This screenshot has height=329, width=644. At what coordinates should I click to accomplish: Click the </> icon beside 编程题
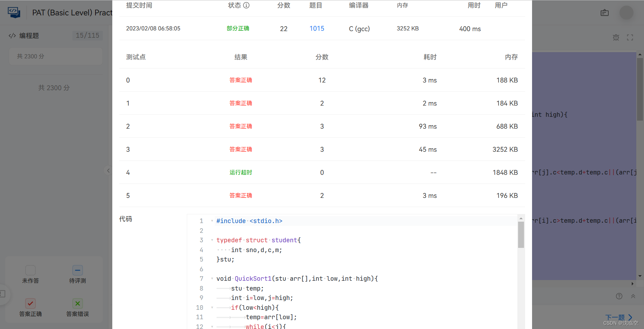pos(12,35)
